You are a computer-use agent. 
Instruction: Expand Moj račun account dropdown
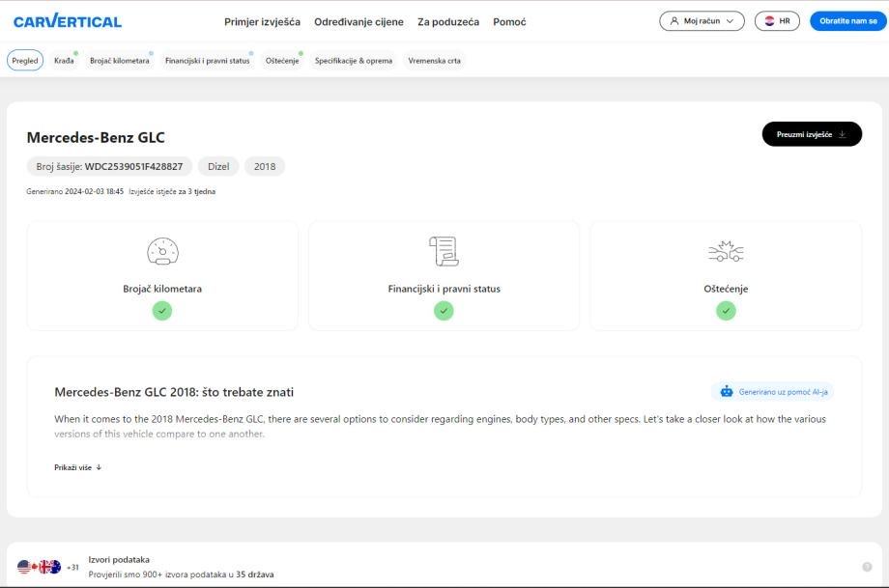pos(702,21)
